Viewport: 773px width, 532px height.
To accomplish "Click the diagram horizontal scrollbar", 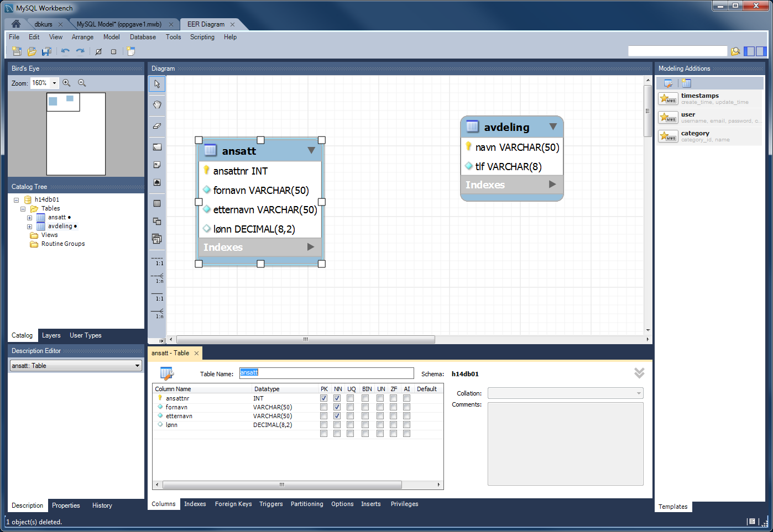I will [305, 339].
